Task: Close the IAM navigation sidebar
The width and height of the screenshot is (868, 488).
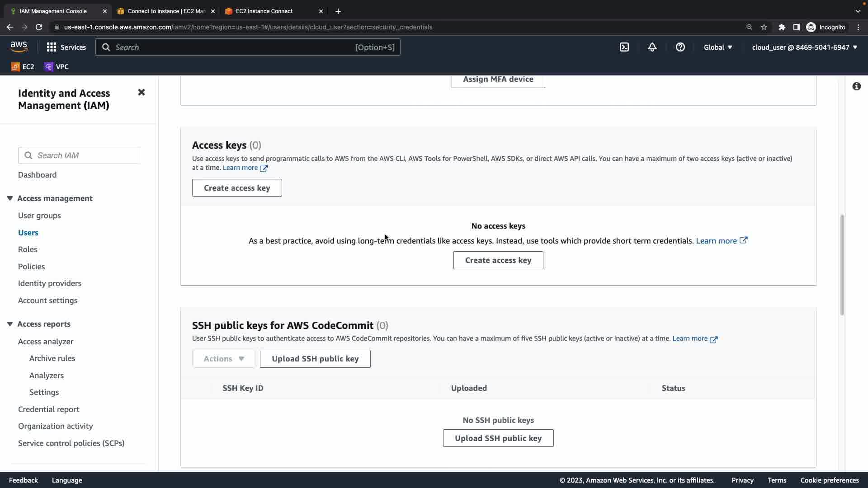Action: (141, 93)
